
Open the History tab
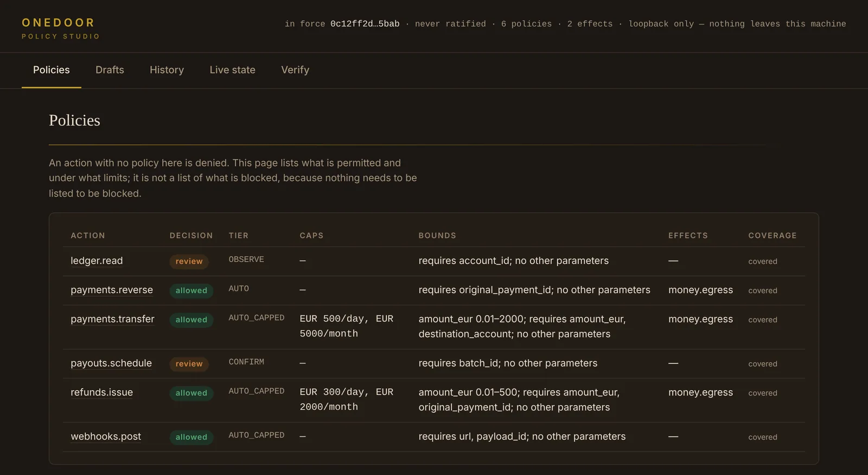[x=167, y=70]
